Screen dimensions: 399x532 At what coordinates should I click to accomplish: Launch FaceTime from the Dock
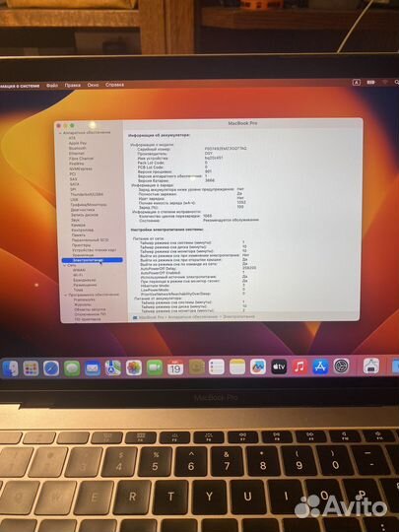tap(155, 367)
